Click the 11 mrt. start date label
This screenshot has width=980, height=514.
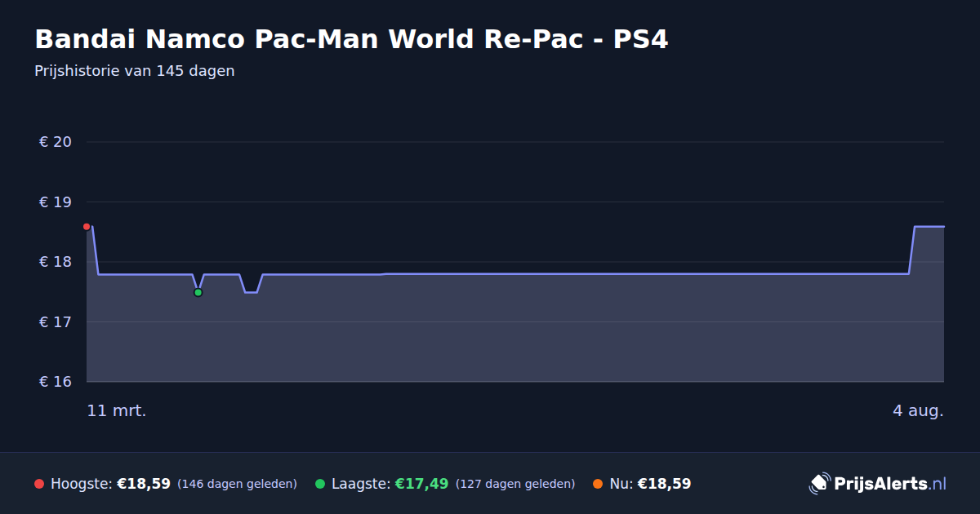(117, 411)
